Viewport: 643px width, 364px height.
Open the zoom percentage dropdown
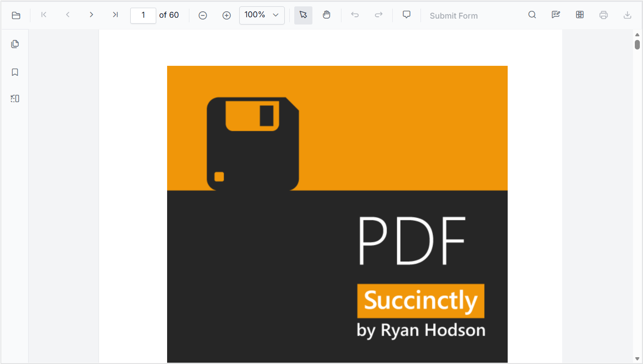(262, 15)
